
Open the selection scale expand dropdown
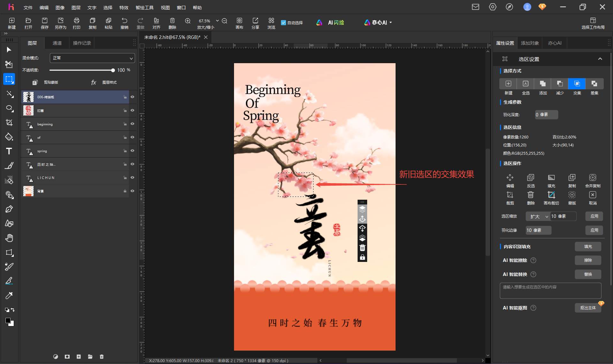point(538,216)
